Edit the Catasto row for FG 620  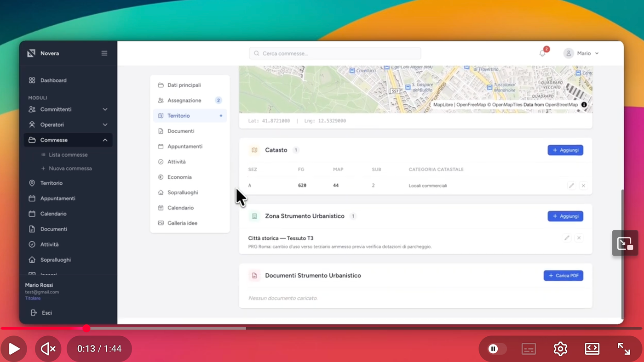[571, 186]
